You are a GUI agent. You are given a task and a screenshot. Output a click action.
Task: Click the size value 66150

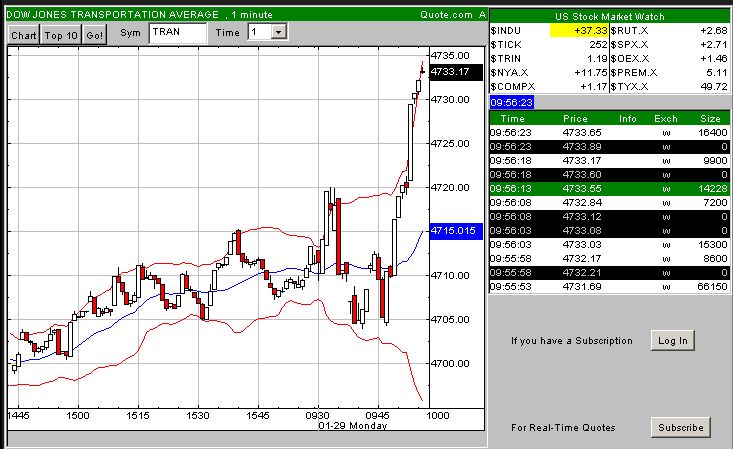(712, 287)
